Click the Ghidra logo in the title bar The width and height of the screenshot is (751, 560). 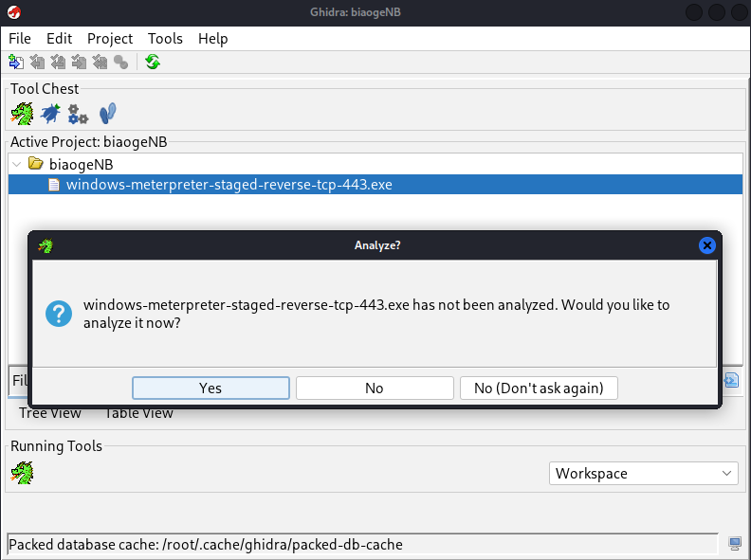pos(14,12)
